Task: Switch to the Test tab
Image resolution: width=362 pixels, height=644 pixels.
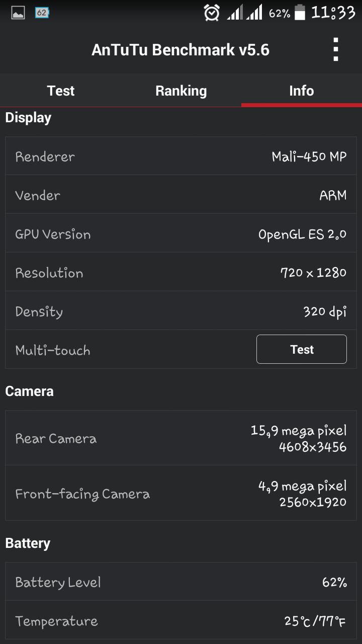Action: [x=60, y=91]
